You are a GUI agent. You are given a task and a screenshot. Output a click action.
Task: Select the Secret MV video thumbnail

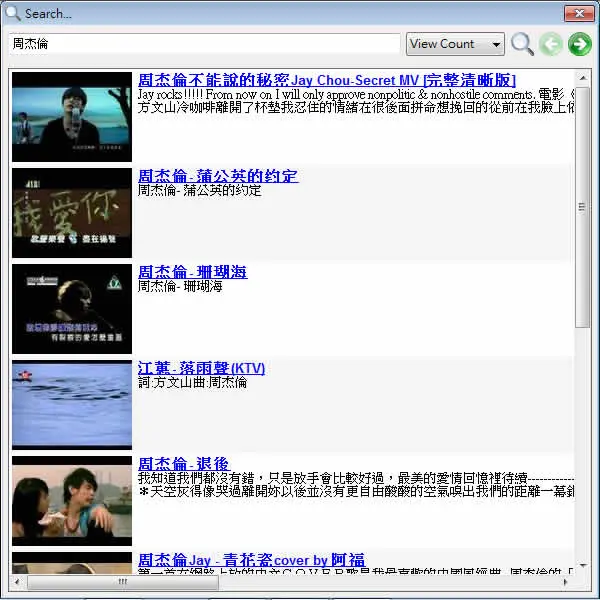(x=72, y=117)
